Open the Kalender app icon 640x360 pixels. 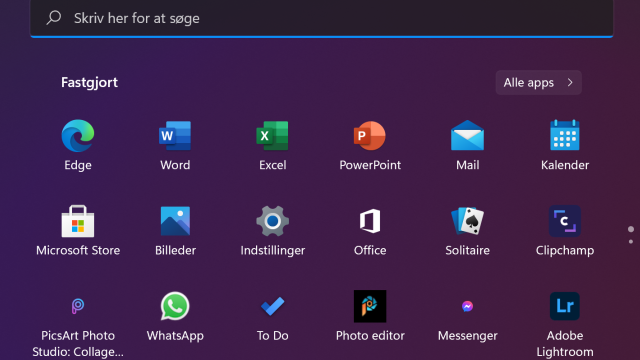565,135
